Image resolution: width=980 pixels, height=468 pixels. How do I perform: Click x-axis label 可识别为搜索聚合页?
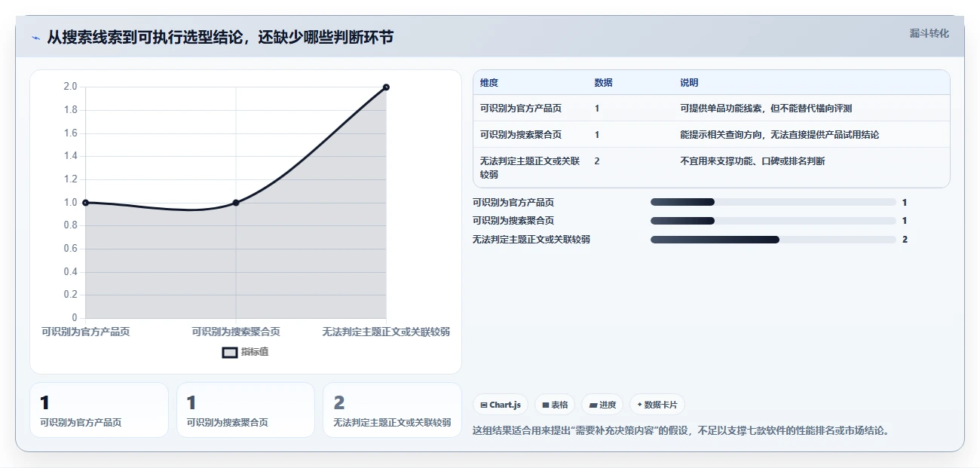[236, 332]
